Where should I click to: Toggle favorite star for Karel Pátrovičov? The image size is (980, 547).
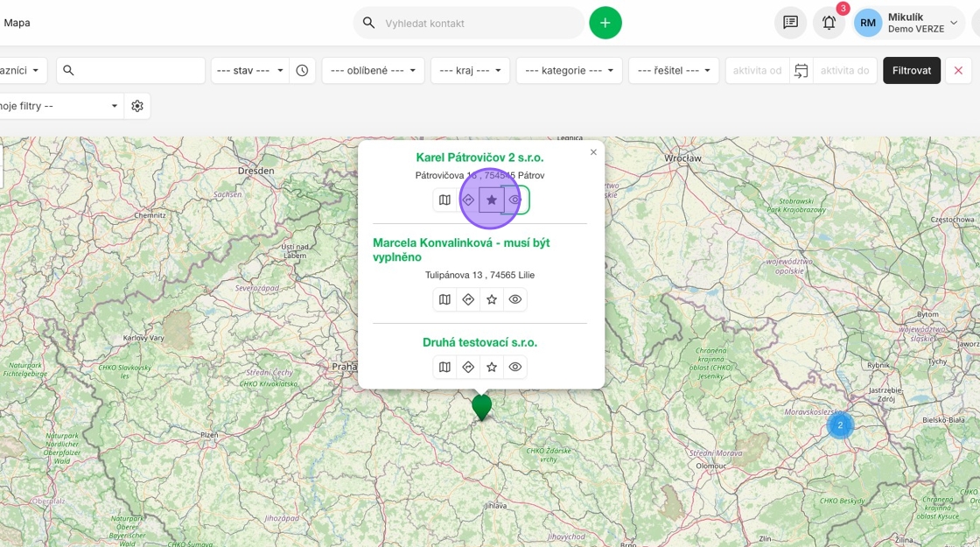(492, 200)
